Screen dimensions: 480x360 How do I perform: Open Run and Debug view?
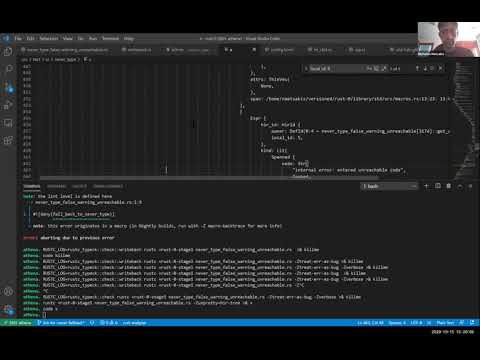tap(8, 105)
